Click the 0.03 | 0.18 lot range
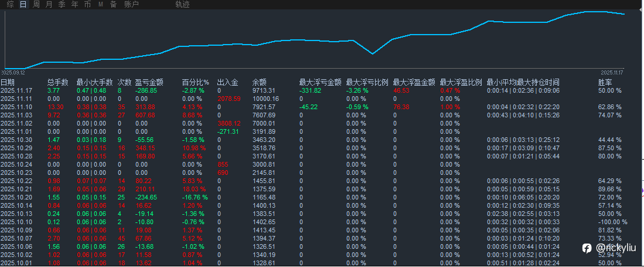This screenshot has width=644, height=267. pyautogui.click(x=91, y=140)
